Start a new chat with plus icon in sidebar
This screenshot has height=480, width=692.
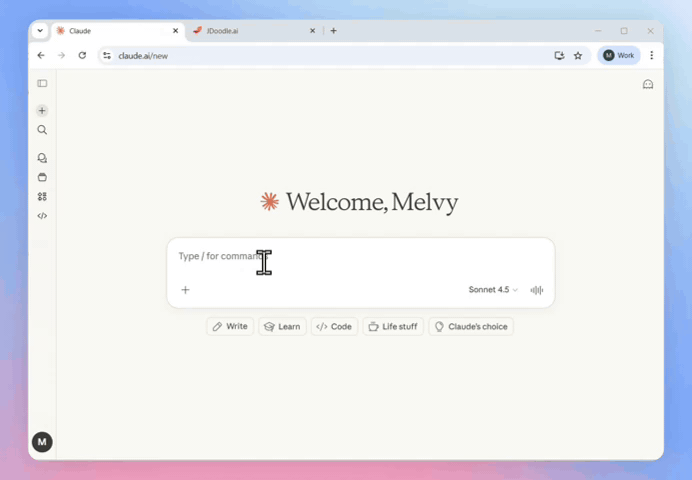42,111
